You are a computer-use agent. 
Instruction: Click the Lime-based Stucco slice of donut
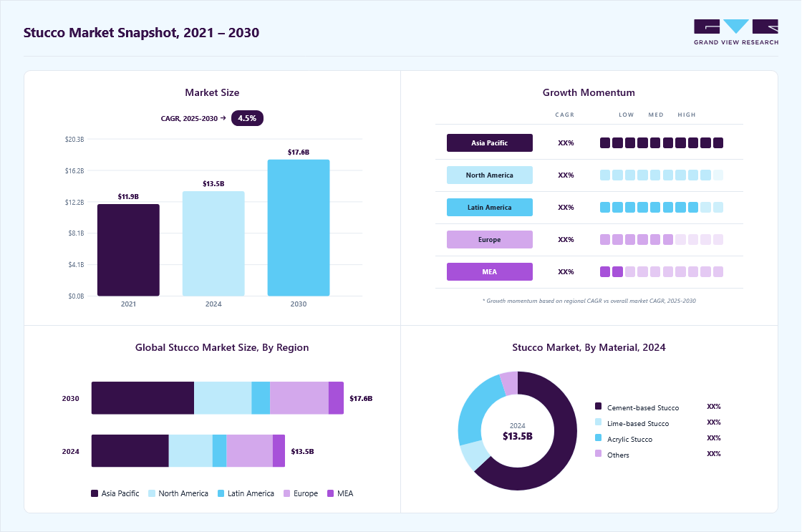click(x=475, y=455)
